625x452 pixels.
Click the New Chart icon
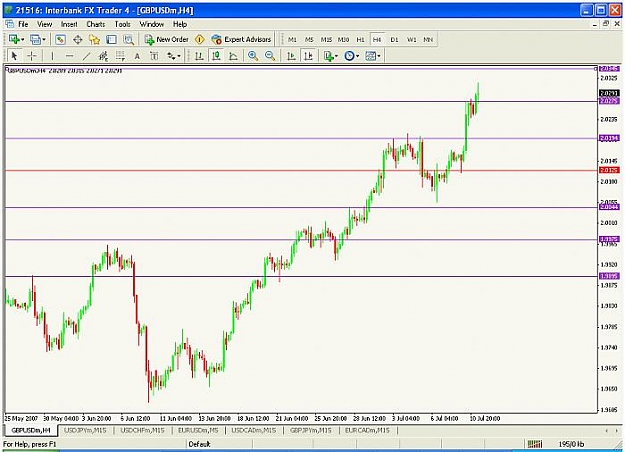tap(14, 39)
